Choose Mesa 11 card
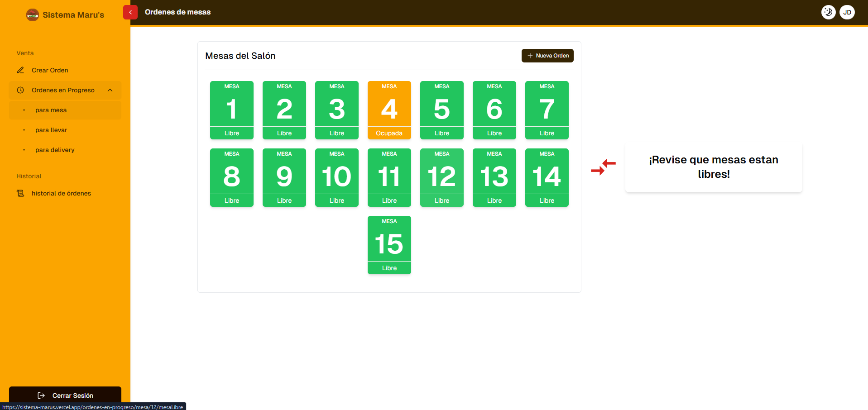The height and width of the screenshot is (410, 868). pyautogui.click(x=389, y=177)
